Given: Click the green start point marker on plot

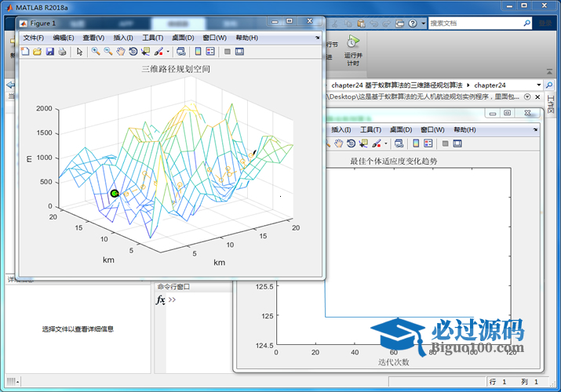Looking at the screenshot, I should 115,193.
